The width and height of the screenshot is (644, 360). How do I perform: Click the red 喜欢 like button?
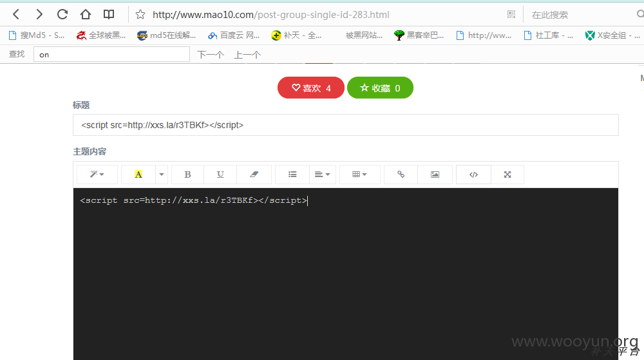pyautogui.click(x=311, y=88)
